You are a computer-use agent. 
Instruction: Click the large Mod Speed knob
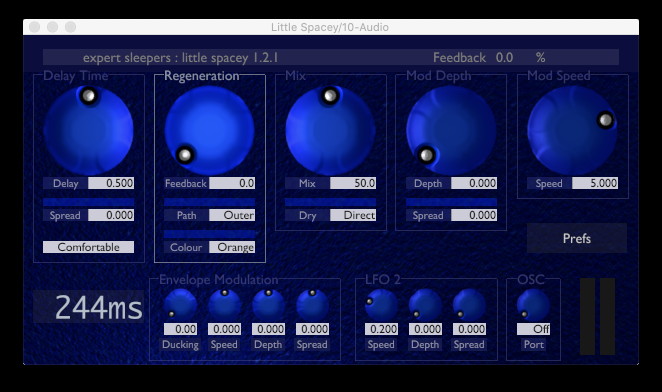tap(572, 131)
